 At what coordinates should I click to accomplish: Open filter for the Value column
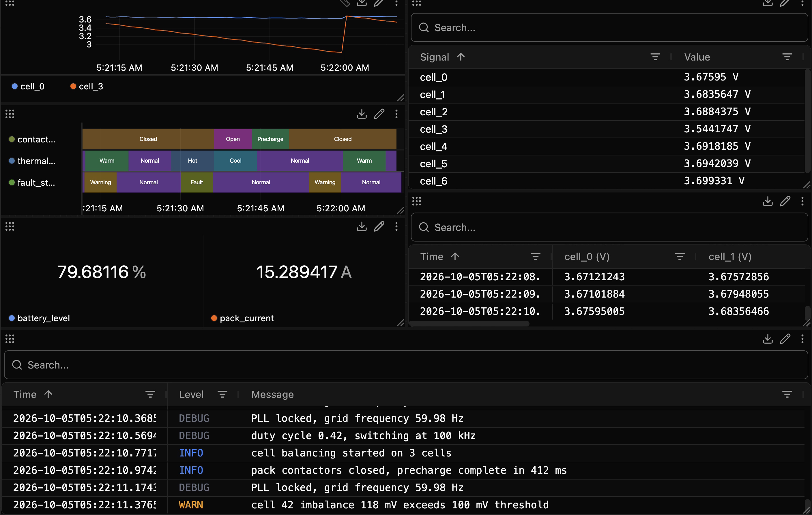point(787,57)
